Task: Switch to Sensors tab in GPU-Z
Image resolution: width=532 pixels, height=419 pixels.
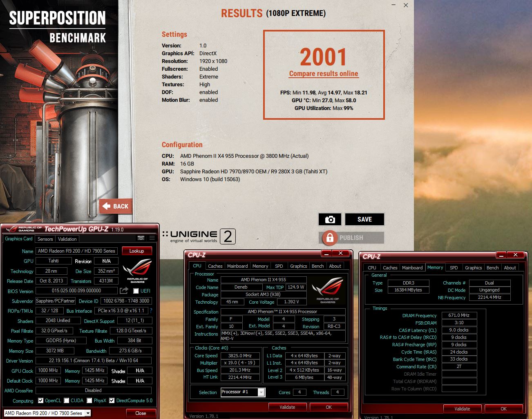Action: tap(45, 239)
